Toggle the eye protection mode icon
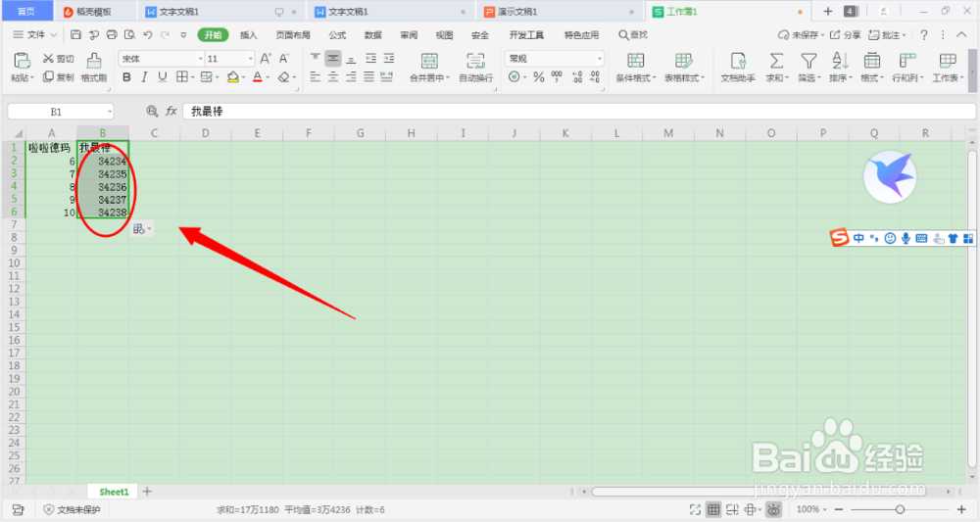 [773, 509]
